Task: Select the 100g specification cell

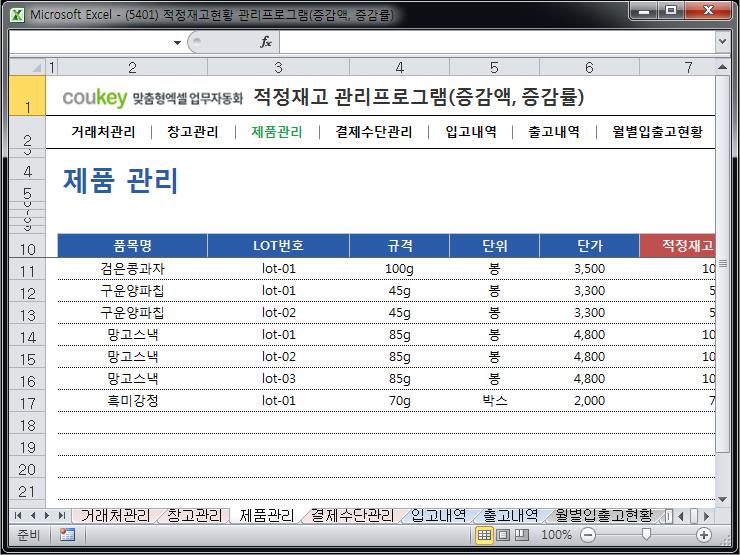Action: 399,269
